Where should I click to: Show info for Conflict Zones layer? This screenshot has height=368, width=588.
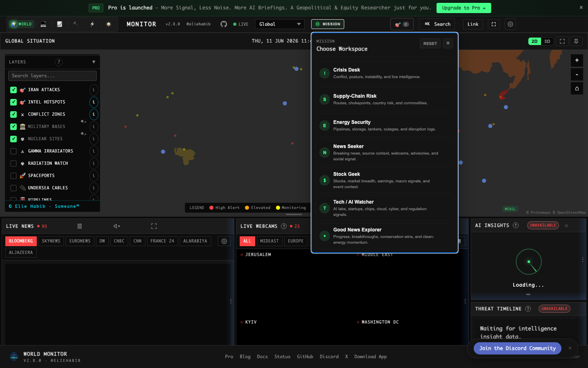[94, 114]
